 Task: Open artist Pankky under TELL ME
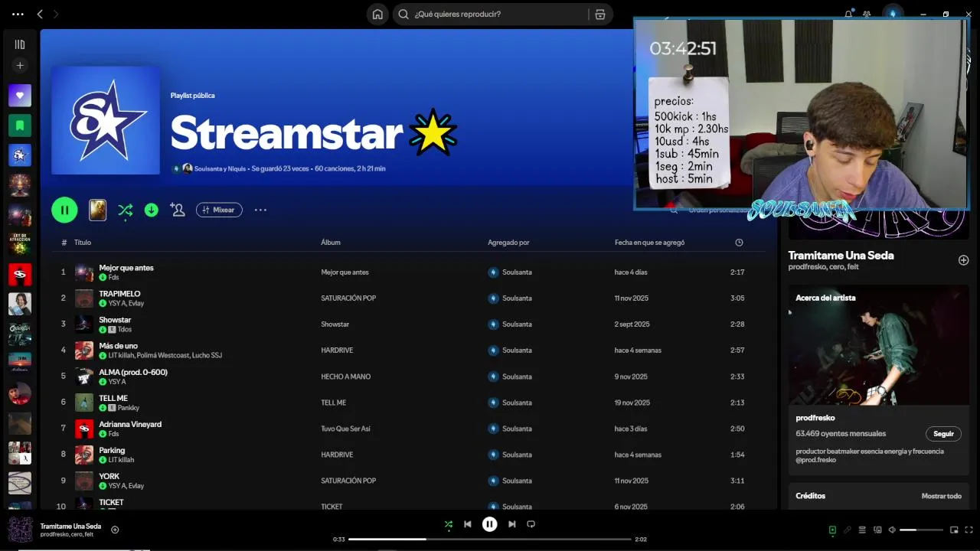pyautogui.click(x=129, y=408)
